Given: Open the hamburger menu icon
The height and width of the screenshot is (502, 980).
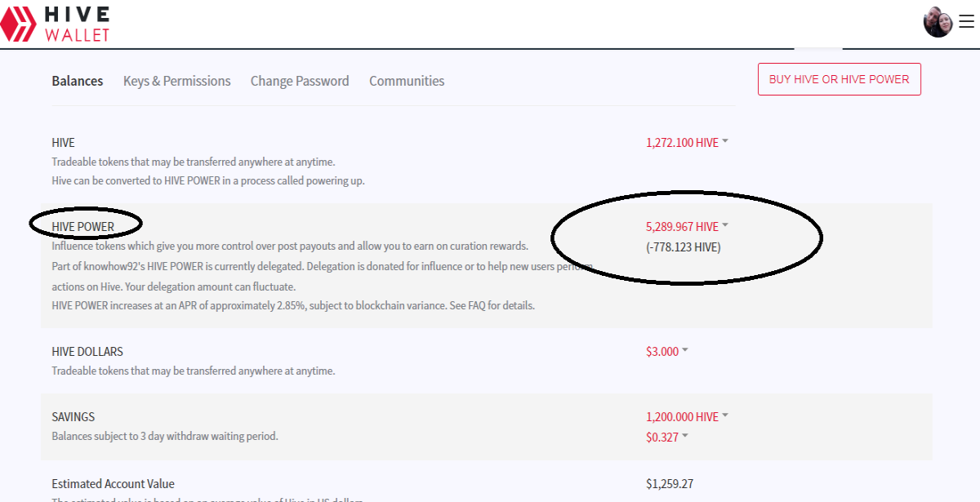Looking at the screenshot, I should pyautogui.click(x=966, y=22).
